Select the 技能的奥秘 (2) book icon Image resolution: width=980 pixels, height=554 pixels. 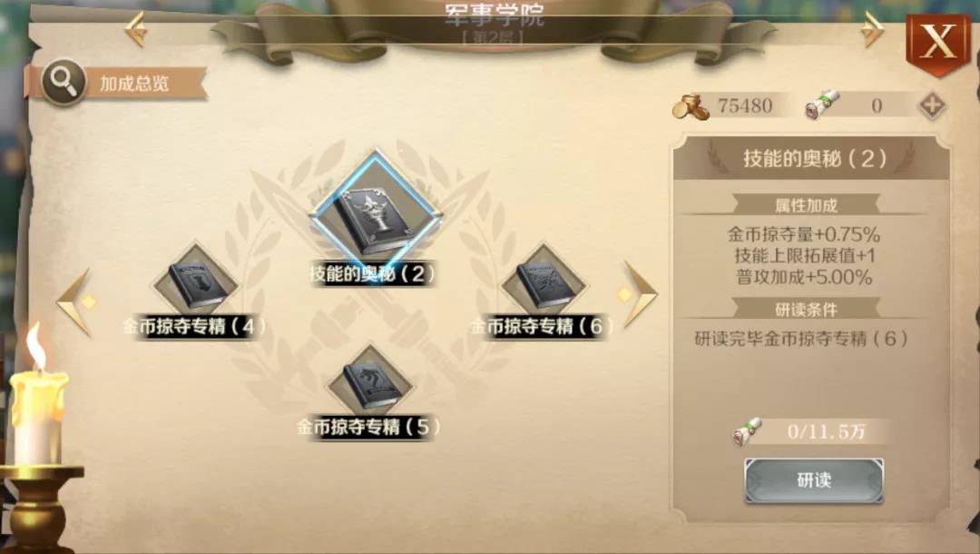coord(375,213)
